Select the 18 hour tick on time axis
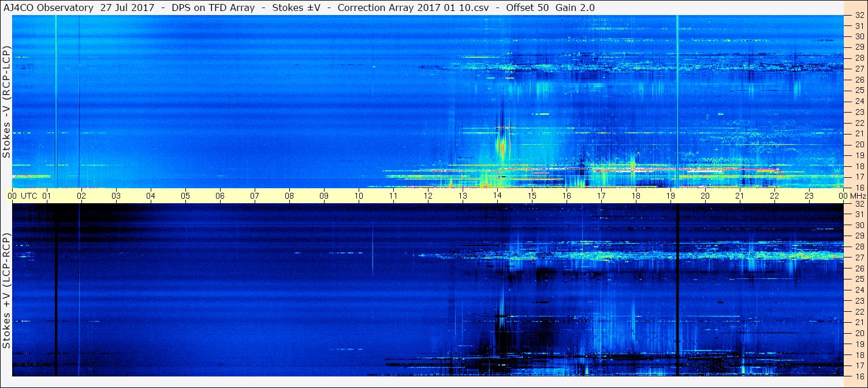868x388 pixels. (x=636, y=196)
